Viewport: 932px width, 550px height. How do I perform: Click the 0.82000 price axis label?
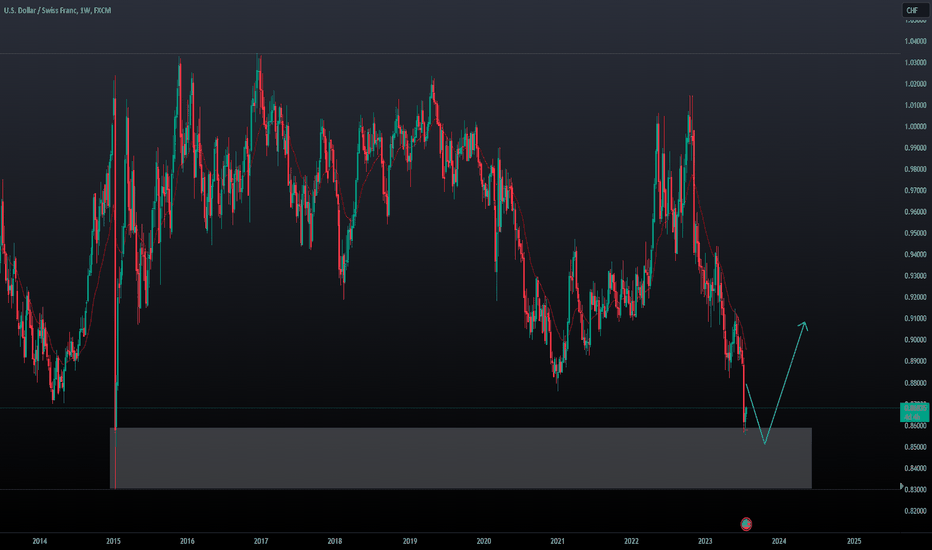[915, 511]
